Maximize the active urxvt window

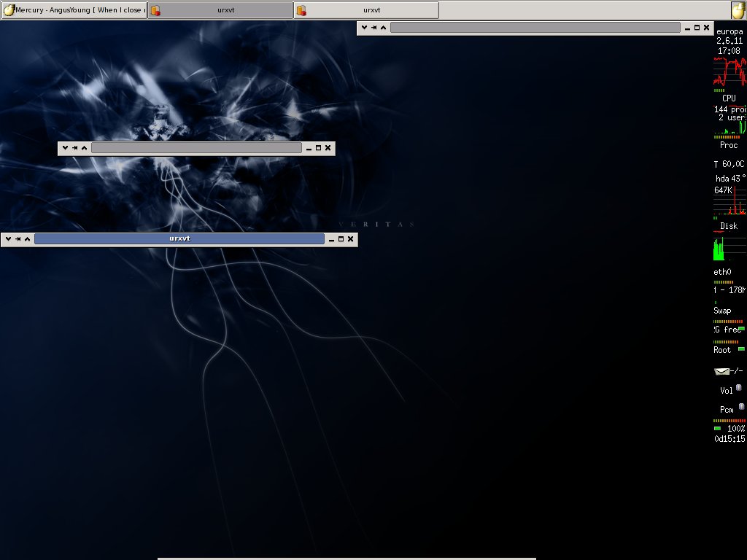340,239
